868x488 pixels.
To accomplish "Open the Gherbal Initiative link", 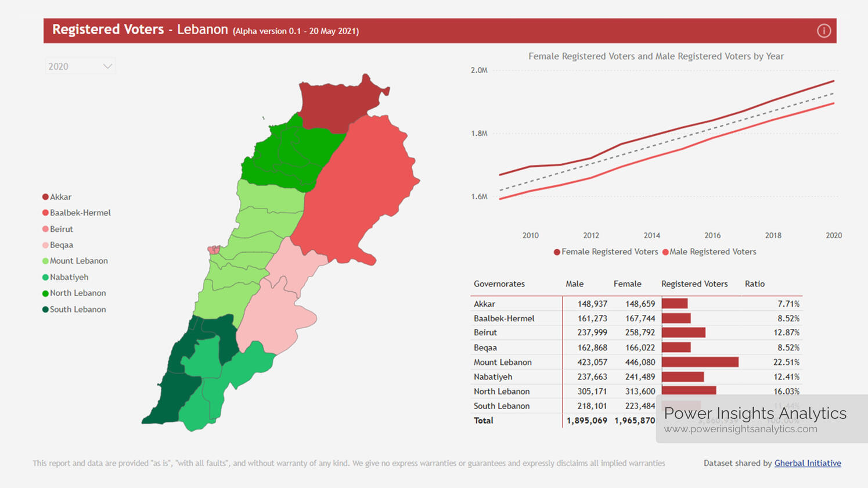I will [x=807, y=463].
